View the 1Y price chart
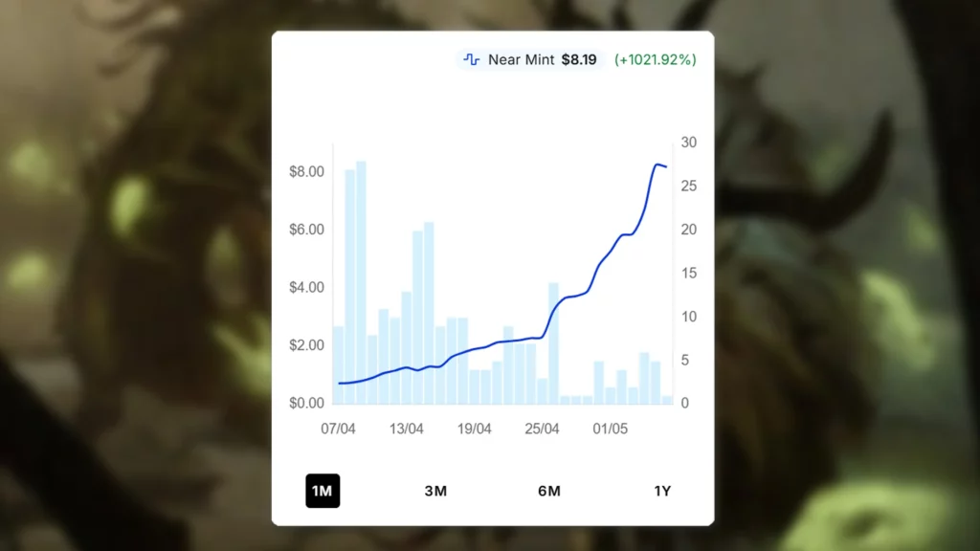This screenshot has height=551, width=980. pos(662,491)
